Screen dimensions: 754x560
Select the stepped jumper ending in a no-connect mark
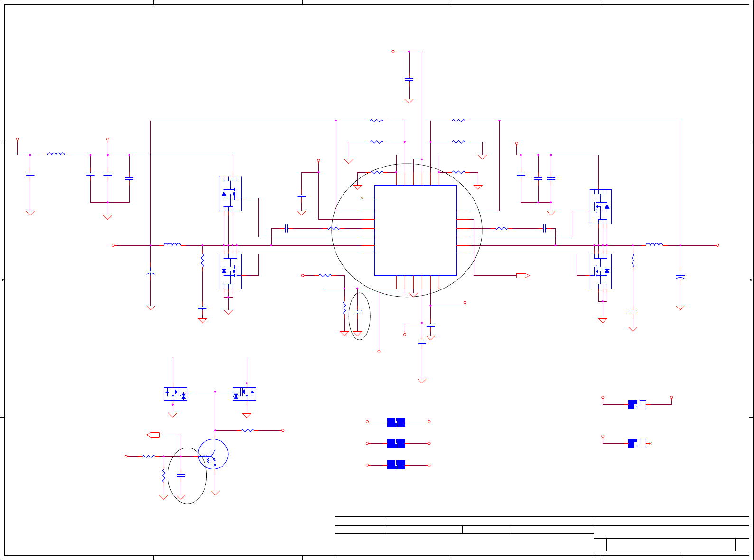point(637,443)
